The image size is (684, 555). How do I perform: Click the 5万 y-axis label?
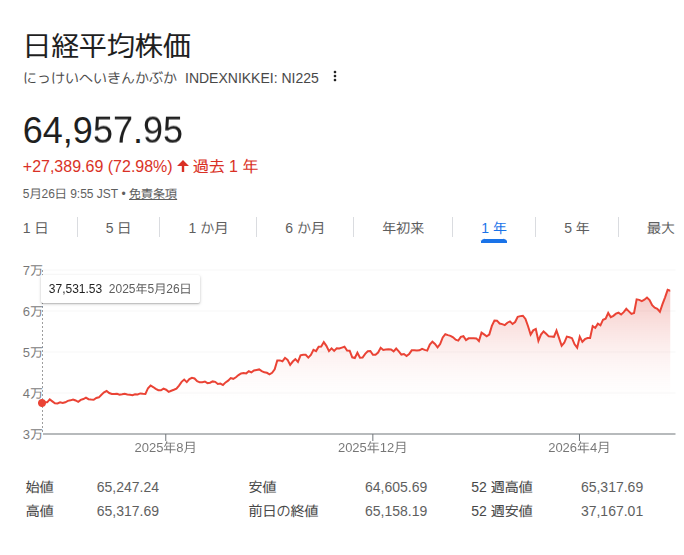click(33, 352)
